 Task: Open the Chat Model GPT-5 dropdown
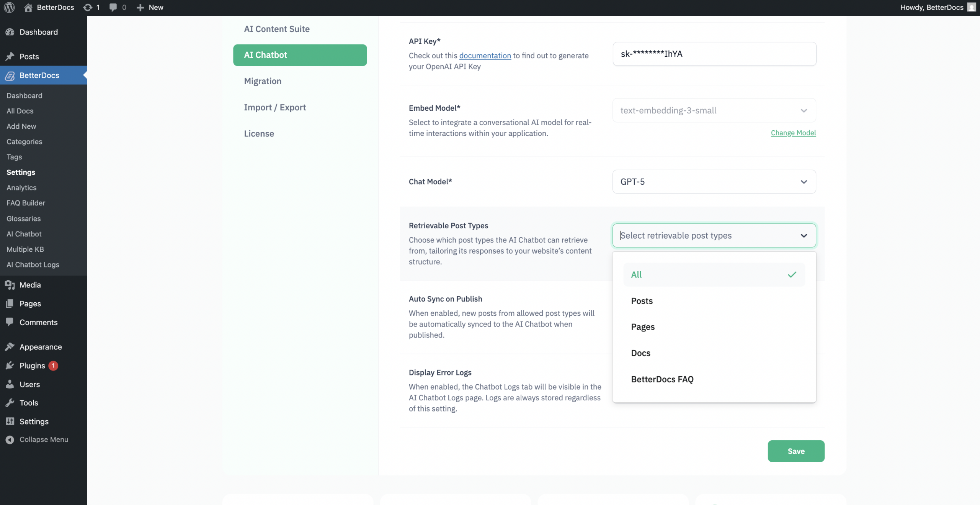[x=714, y=182]
